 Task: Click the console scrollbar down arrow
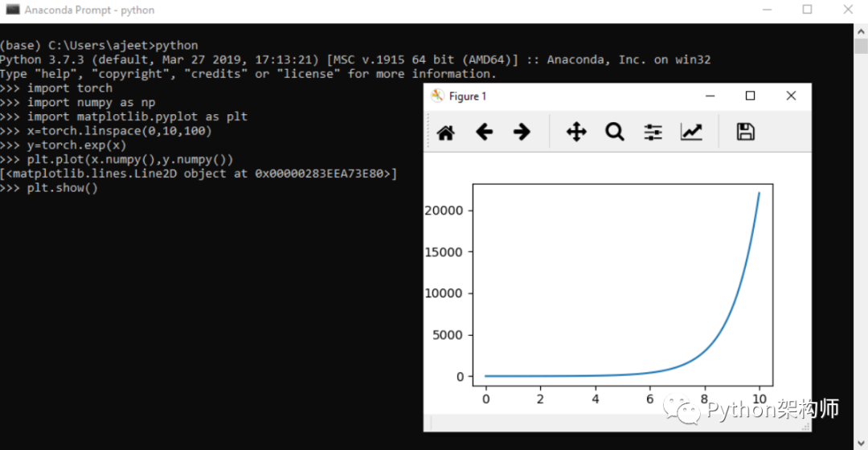point(861,443)
